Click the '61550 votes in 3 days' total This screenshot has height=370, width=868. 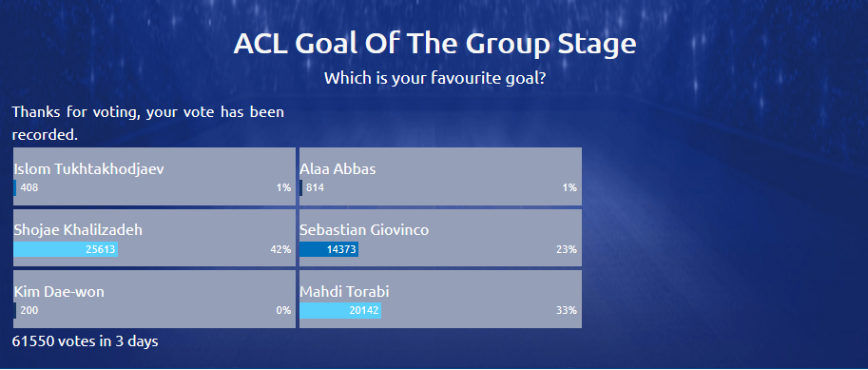pos(86,341)
